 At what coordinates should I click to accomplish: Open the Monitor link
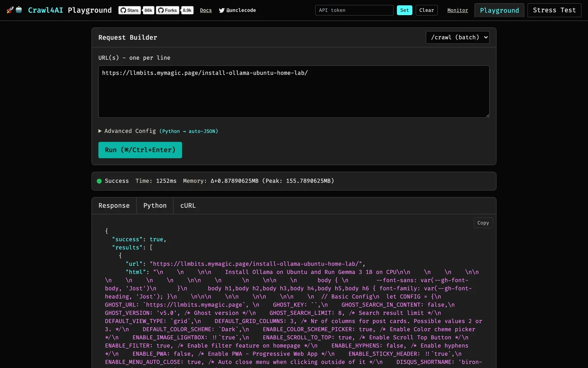tap(458, 10)
